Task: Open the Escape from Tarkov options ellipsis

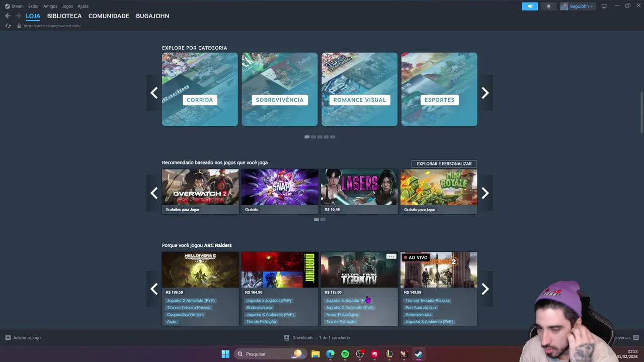Action: click(391, 256)
